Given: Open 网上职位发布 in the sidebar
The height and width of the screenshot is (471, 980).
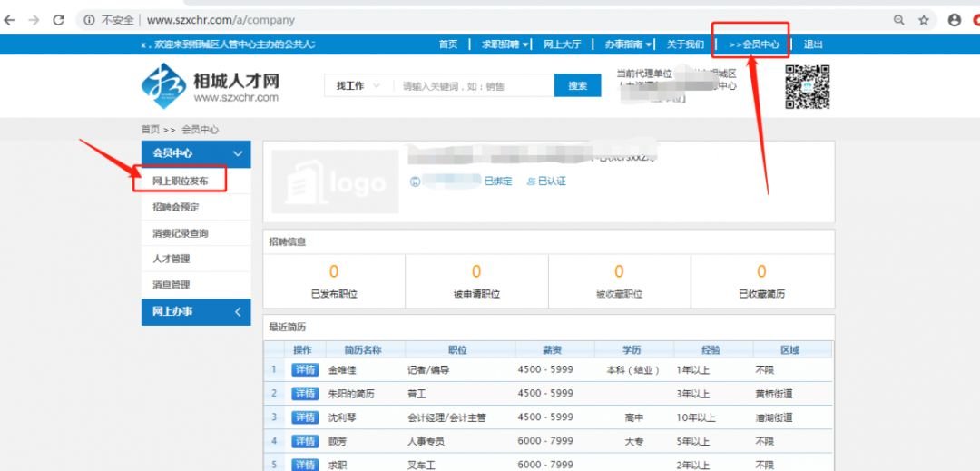Looking at the screenshot, I should point(180,182).
